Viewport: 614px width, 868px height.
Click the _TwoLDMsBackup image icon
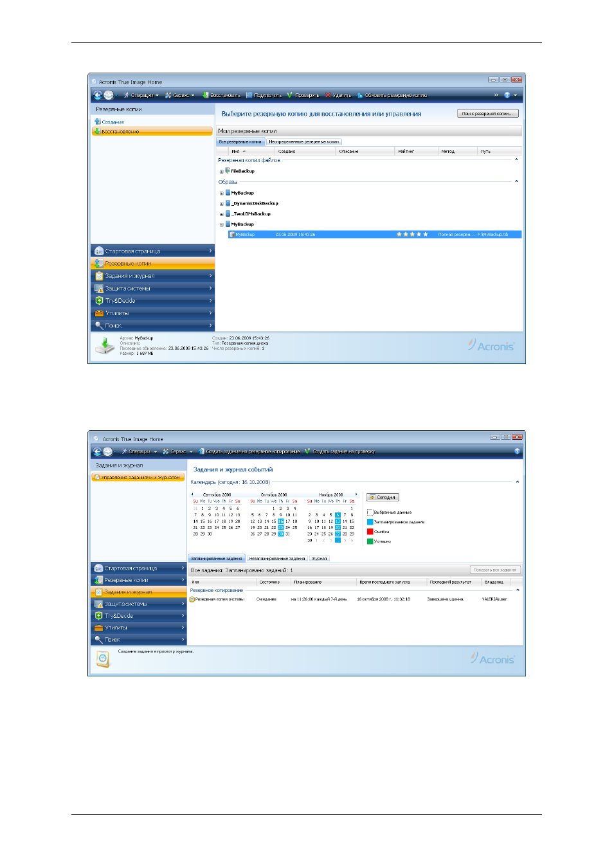228,213
